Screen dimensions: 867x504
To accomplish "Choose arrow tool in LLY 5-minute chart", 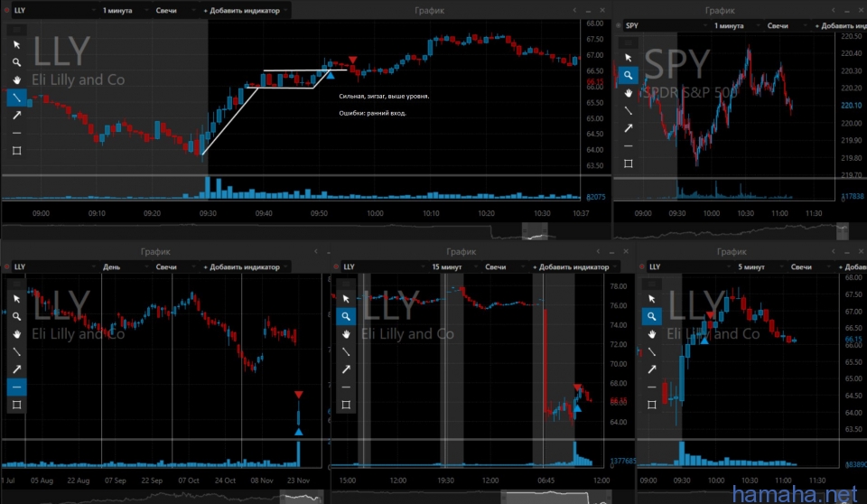I will pos(652,369).
